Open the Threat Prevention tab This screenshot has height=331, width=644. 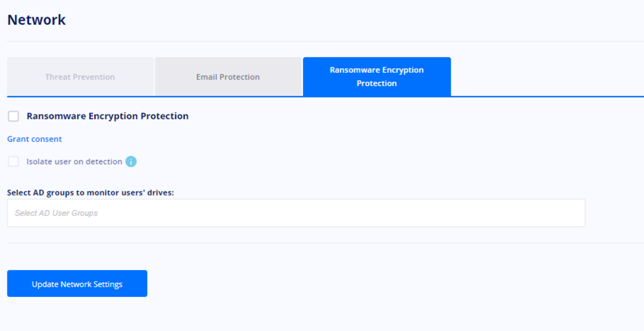coord(80,77)
